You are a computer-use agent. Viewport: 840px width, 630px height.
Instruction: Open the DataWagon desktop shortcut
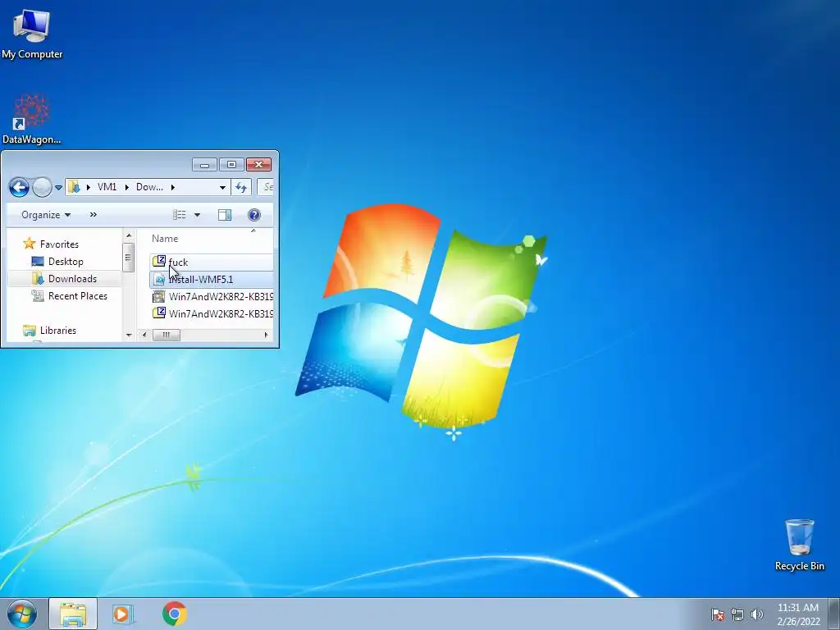pos(32,119)
